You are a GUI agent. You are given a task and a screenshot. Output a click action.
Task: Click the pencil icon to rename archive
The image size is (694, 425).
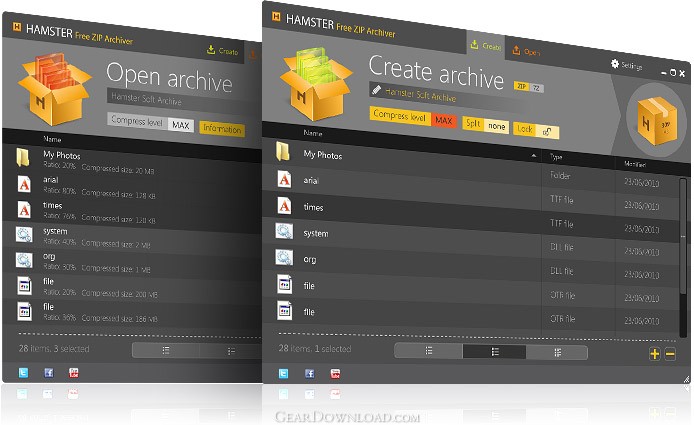pyautogui.click(x=376, y=90)
